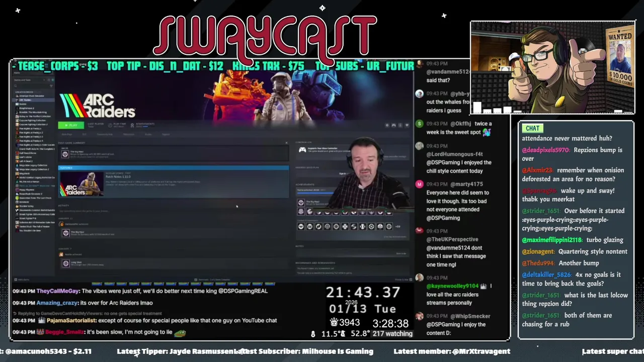Open controller layout icon on game page

[393, 125]
